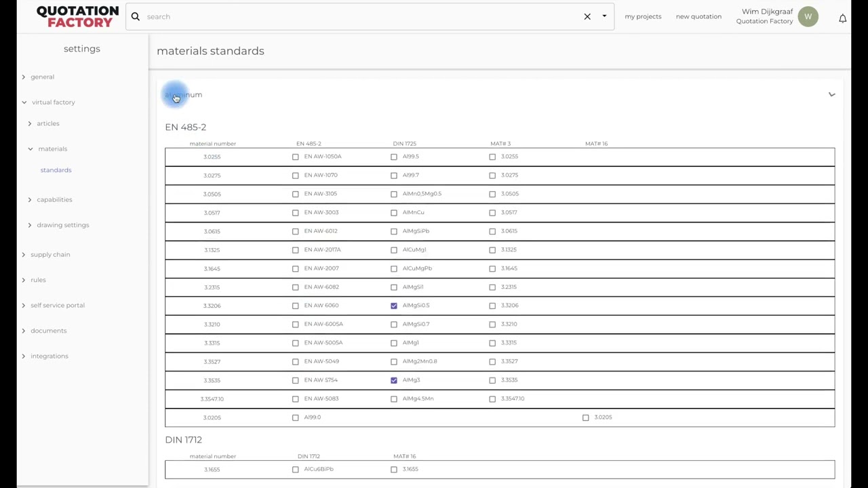The width and height of the screenshot is (868, 488).
Task: Open the notifications bell
Action: click(842, 18)
